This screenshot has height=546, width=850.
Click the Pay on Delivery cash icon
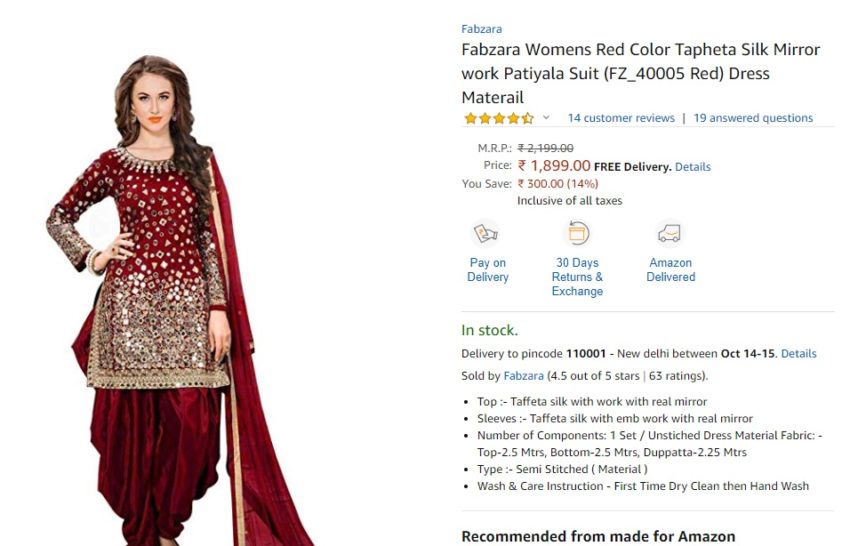pyautogui.click(x=486, y=234)
